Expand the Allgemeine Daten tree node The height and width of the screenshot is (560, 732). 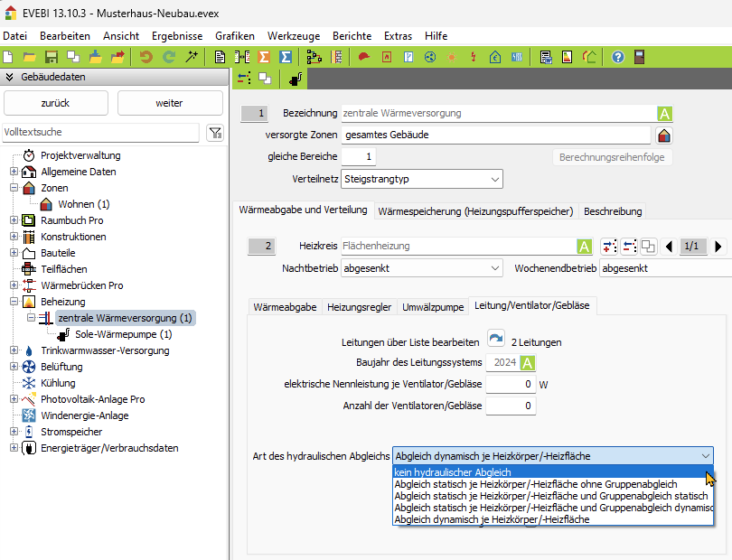click(14, 172)
